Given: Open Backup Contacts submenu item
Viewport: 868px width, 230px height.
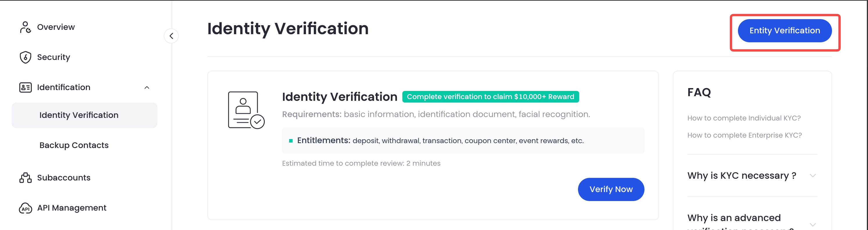Looking at the screenshot, I should click(74, 145).
